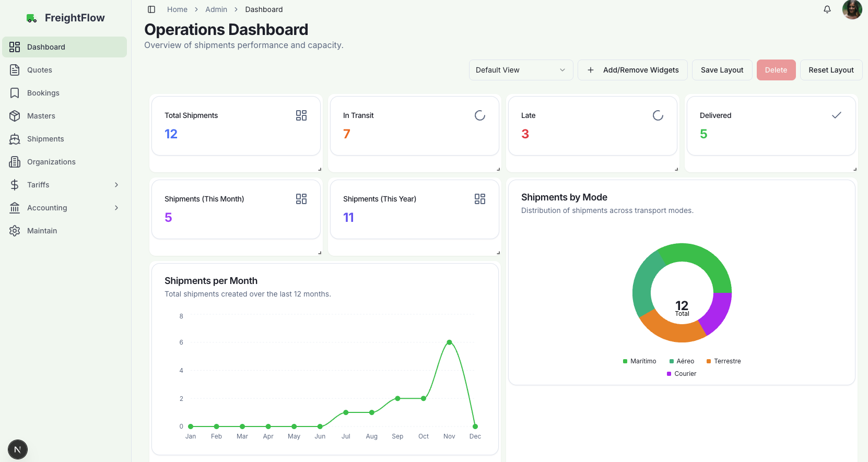Expand the Tariffs submenu chevron
Image resolution: width=868 pixels, height=462 pixels.
[116, 185]
